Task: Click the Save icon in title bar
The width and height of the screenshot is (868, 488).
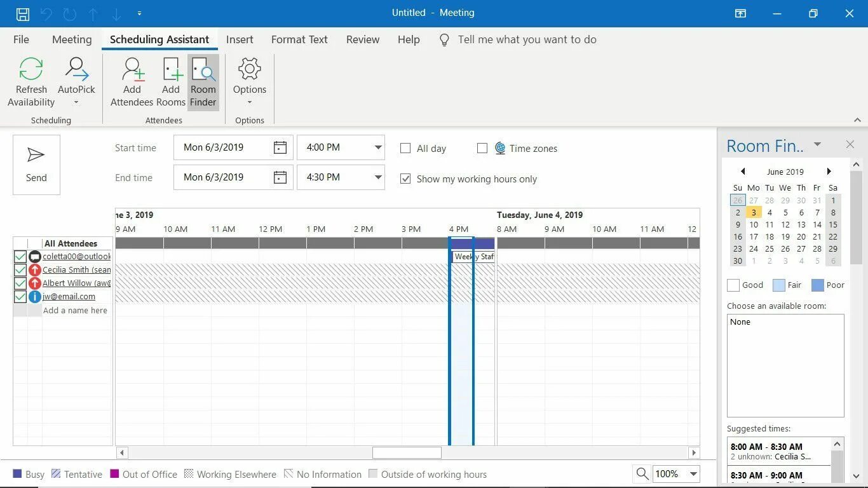Action: 22,13
